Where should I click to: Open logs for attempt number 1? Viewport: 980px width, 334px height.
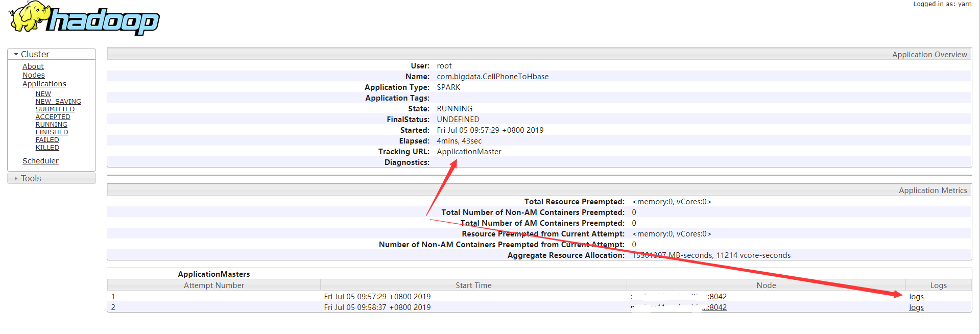click(916, 297)
